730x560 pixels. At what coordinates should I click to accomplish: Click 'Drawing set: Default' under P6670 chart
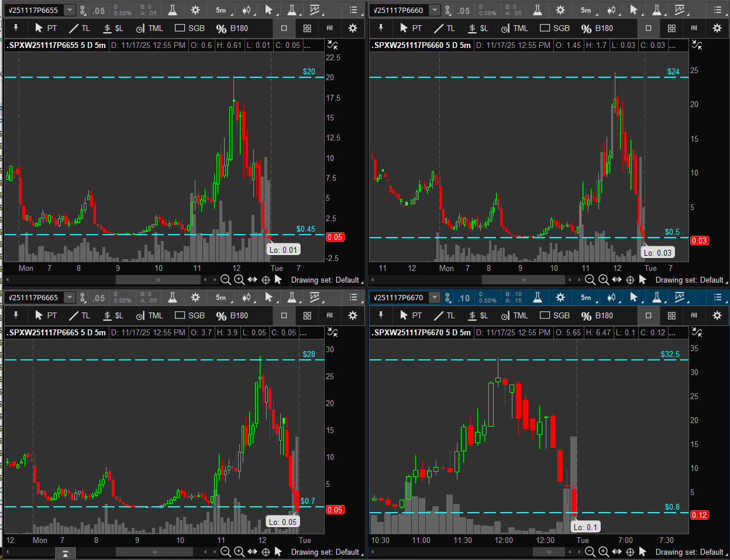pos(689,552)
